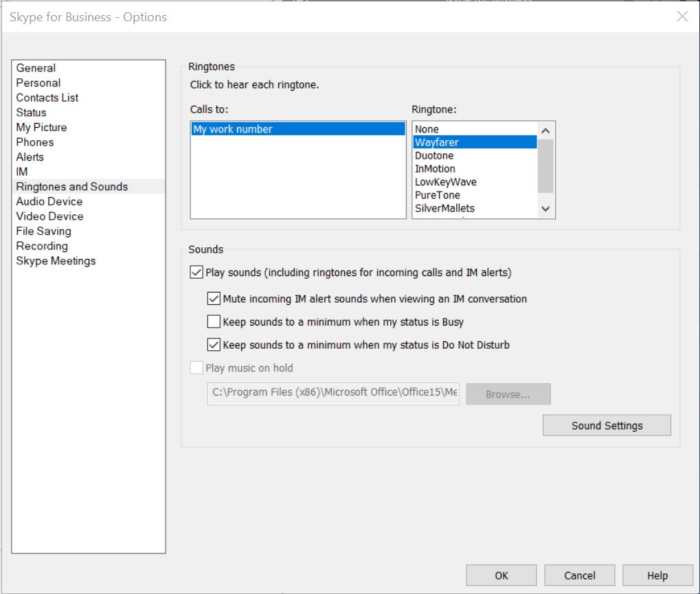Toggle Mute incoming IM alert sounds checkbox
The image size is (700, 594).
pyautogui.click(x=214, y=299)
